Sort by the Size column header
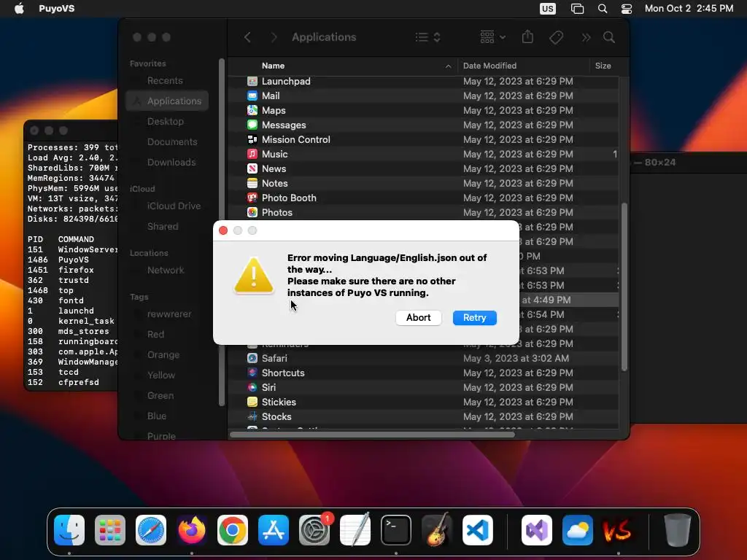The height and width of the screenshot is (560, 747). click(603, 66)
